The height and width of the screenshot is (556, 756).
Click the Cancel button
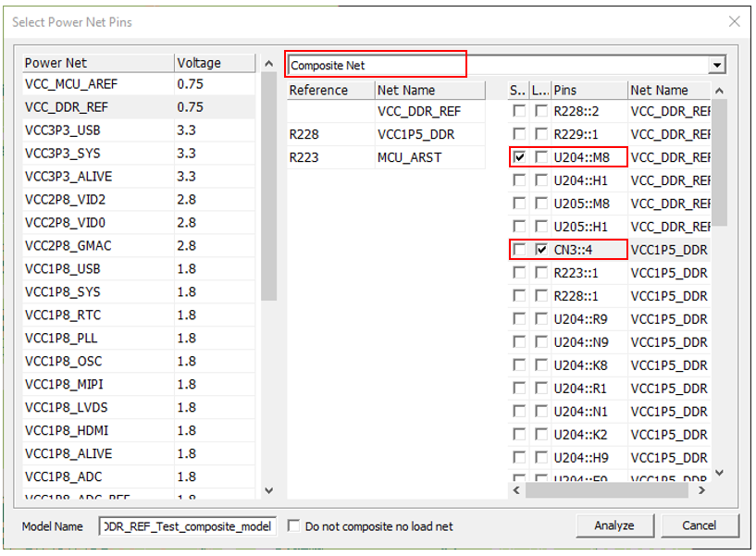(699, 525)
